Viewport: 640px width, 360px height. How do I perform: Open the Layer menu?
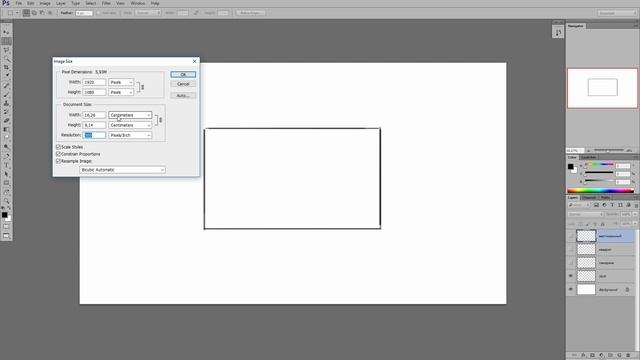[61, 3]
